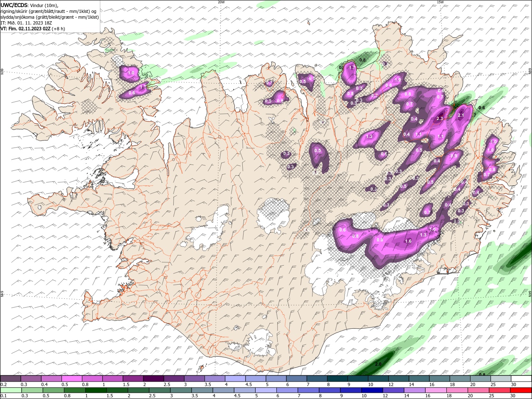This screenshot has width=532, height=399.
Task: Click the 'rigning/skúrir' legend description line
Action: 48,11
